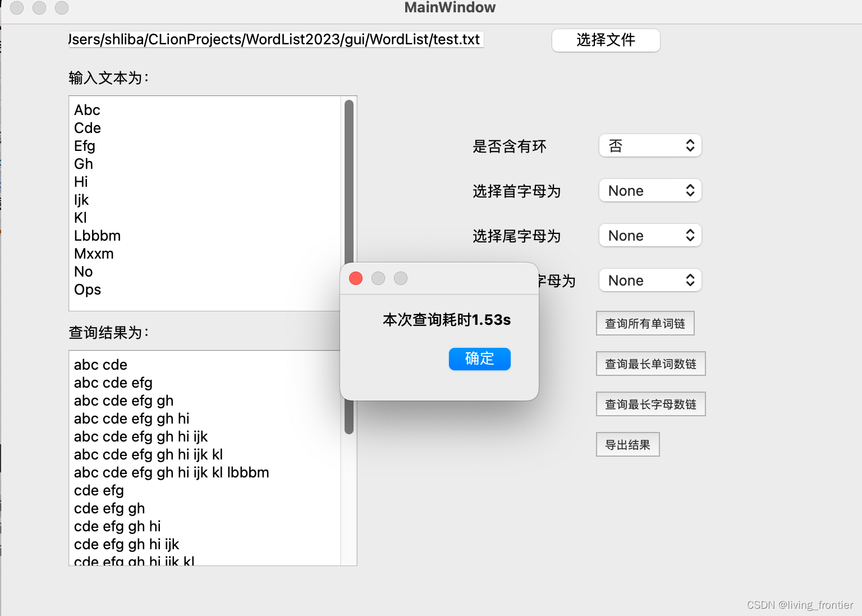Click the 'Gh' line in input text

[x=84, y=164]
